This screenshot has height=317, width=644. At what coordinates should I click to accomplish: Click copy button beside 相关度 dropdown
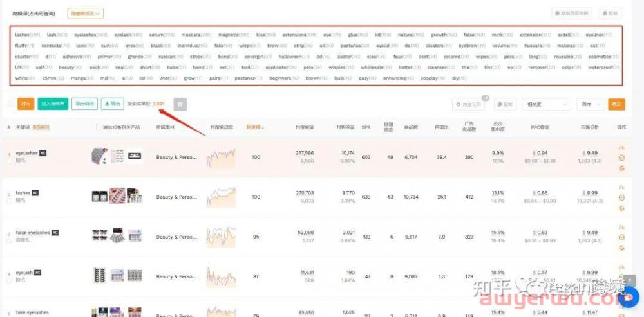[x=505, y=104]
